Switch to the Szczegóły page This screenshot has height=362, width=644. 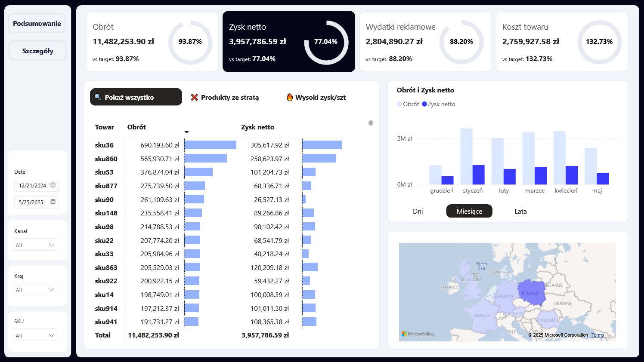pos(37,51)
